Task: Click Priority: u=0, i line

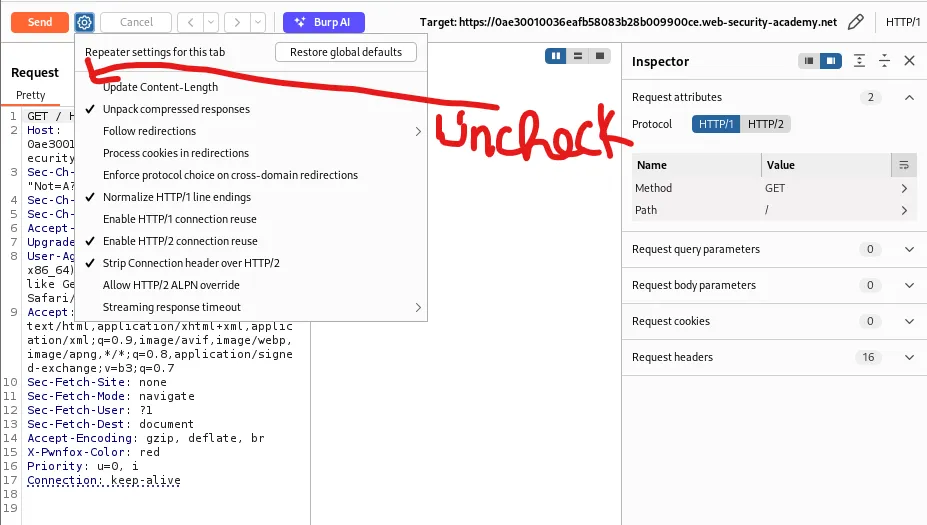Action: click(83, 466)
